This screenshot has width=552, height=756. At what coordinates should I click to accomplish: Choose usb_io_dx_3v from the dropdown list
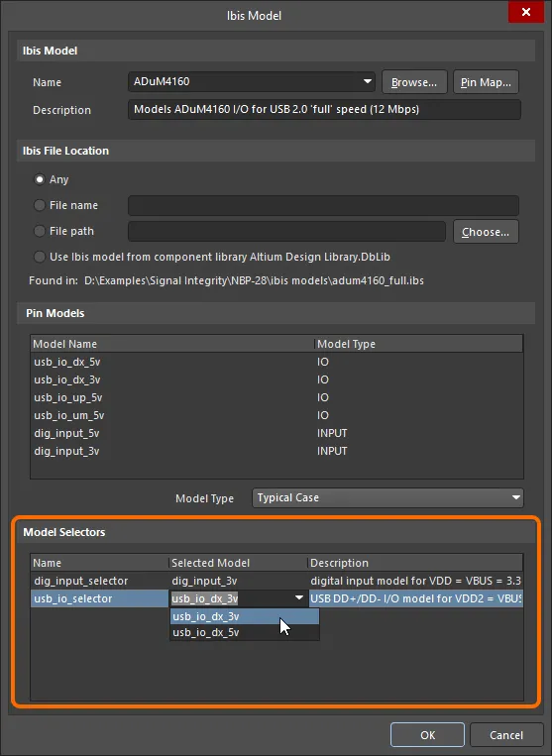pos(245,616)
